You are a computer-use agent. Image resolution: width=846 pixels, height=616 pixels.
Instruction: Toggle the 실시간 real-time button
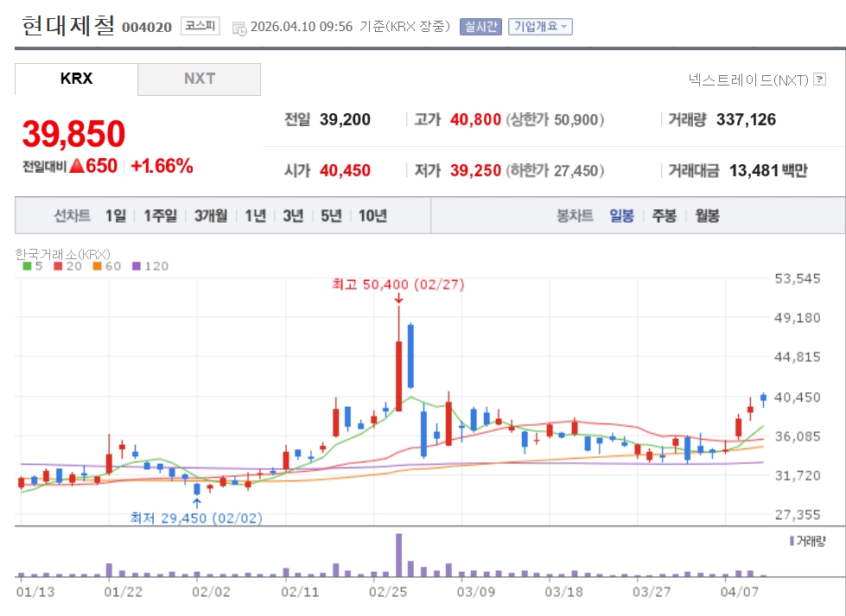click(480, 27)
